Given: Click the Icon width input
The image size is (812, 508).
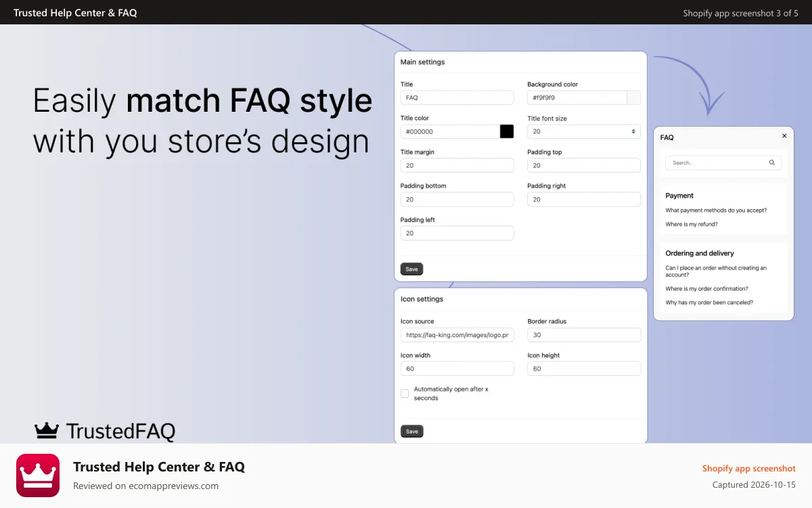Looking at the screenshot, I should click(457, 368).
